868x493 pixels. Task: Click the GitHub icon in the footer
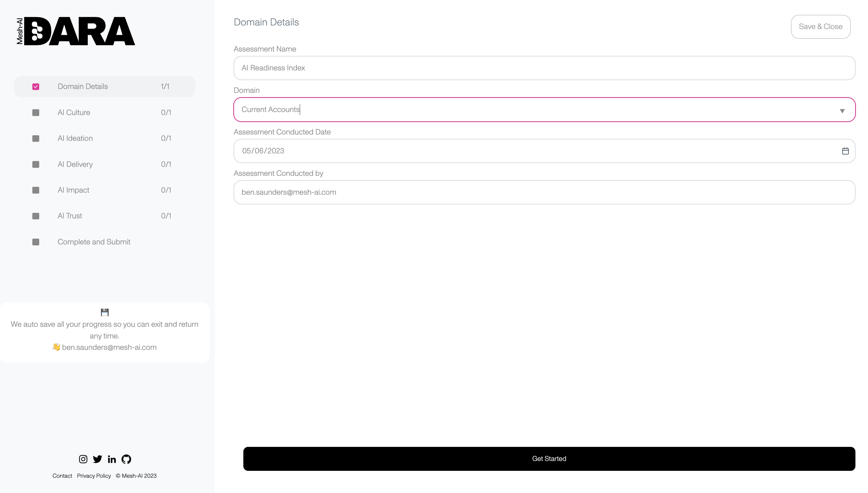(x=127, y=459)
